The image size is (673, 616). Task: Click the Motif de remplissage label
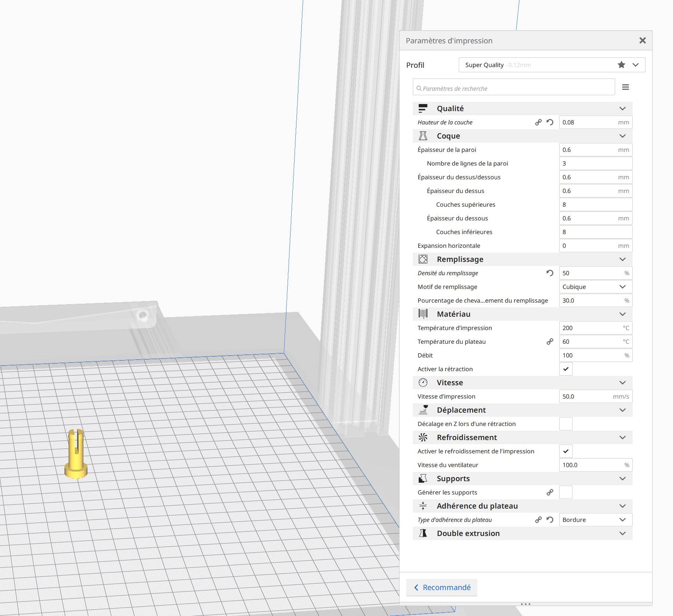447,287
